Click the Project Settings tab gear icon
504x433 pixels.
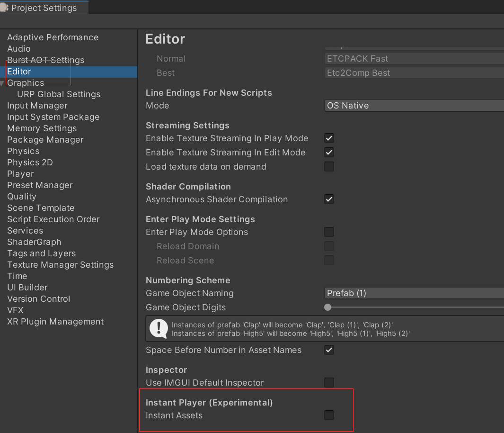click(4, 8)
